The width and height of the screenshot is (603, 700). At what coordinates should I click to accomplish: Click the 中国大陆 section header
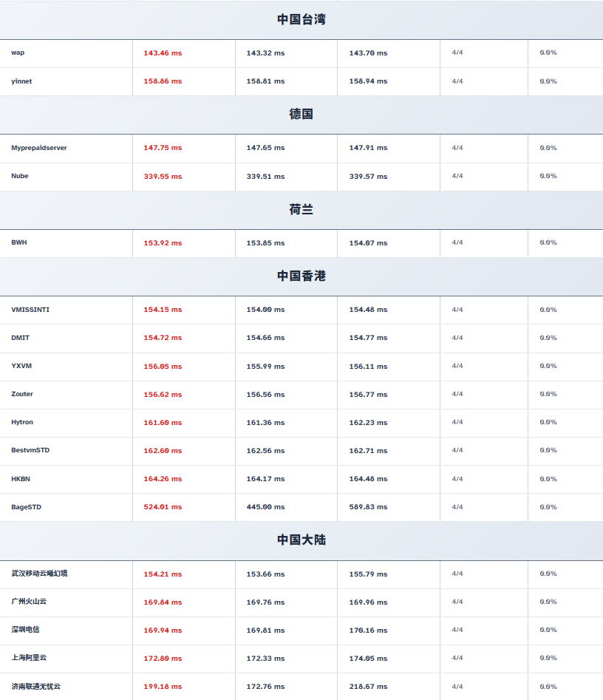(x=301, y=540)
